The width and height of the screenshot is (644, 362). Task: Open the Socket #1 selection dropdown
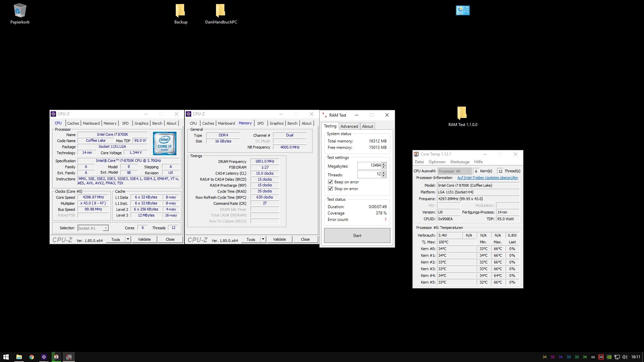click(105, 228)
